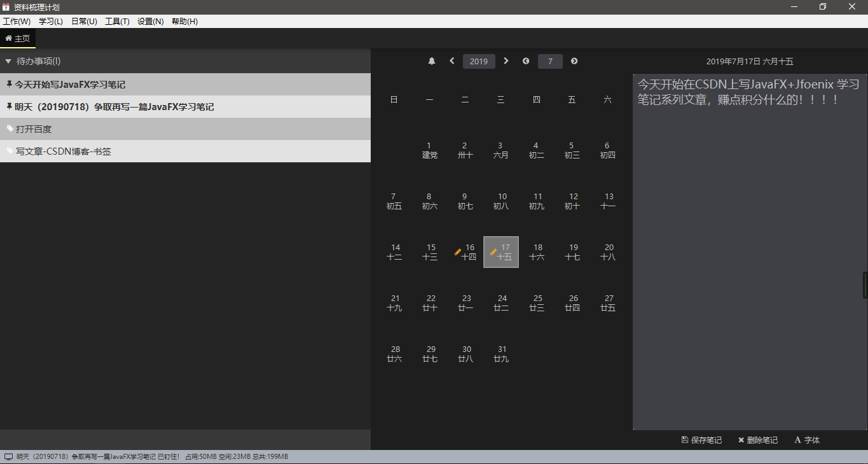Select calendar day 18 十六

537,252
